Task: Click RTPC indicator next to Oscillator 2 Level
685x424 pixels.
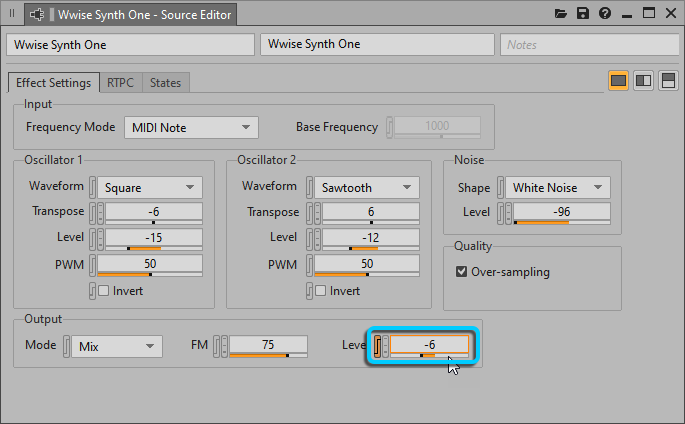Action: (x=309, y=239)
